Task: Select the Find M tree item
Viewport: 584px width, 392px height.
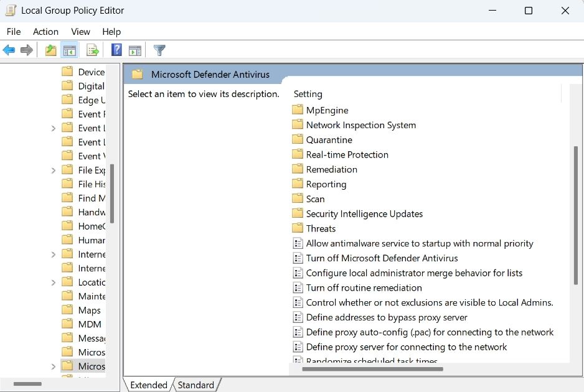Action: (92, 198)
